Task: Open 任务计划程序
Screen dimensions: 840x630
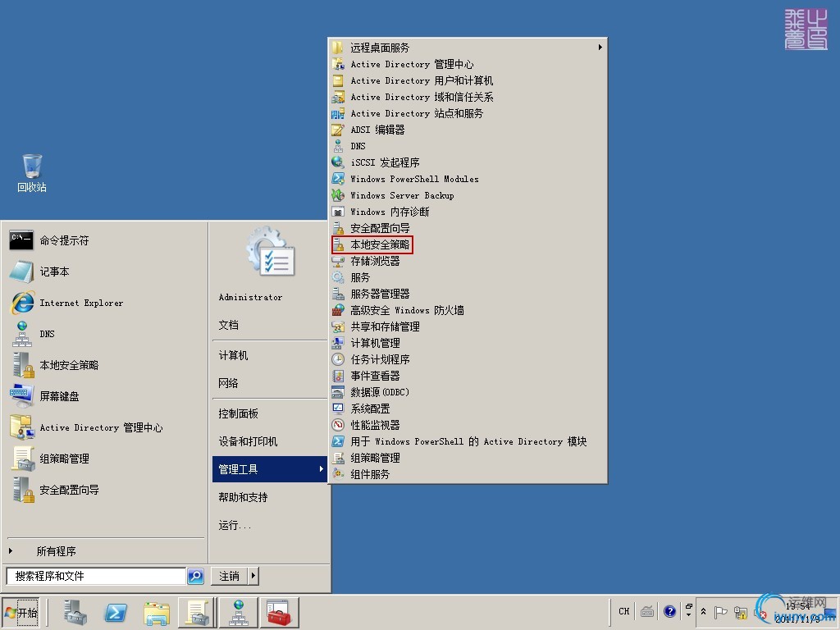Action: 468,359
